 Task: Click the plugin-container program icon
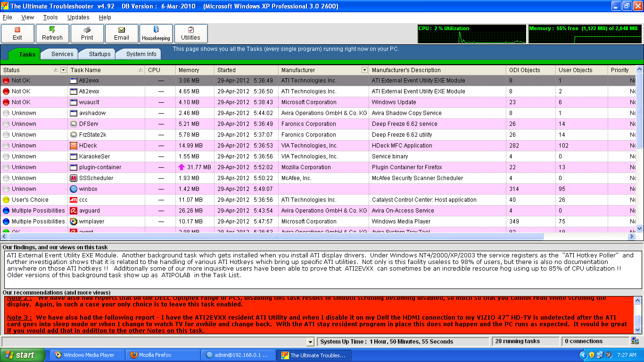(x=74, y=167)
